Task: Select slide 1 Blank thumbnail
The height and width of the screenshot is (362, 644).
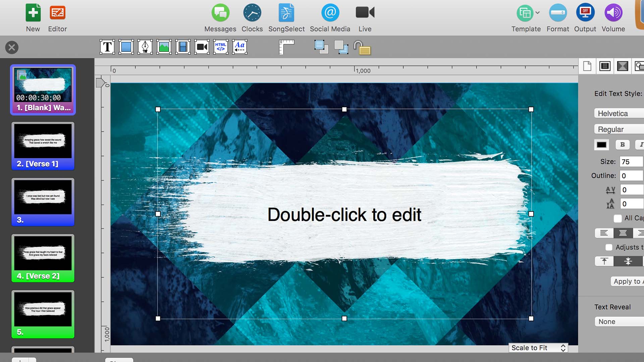Action: click(x=43, y=90)
